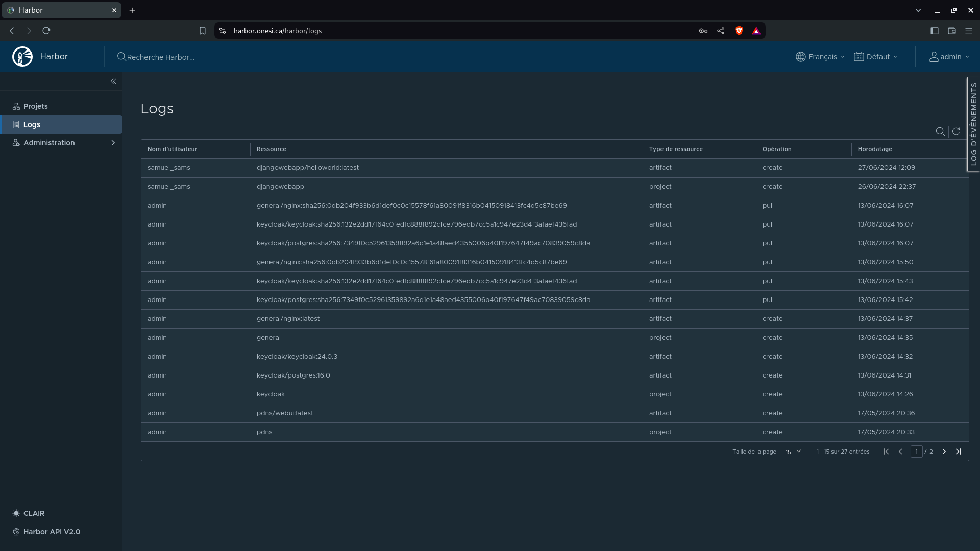This screenshot has height=551, width=980.
Task: Click the Administration sidebar icon
Action: (x=16, y=143)
